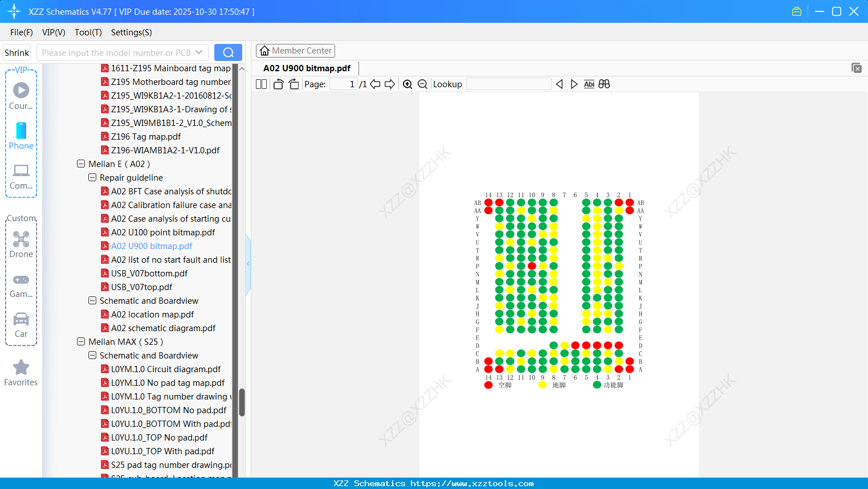Click the file tree vertical scrollbar thumb
Screen dimensions: 868x489
pos(242,402)
